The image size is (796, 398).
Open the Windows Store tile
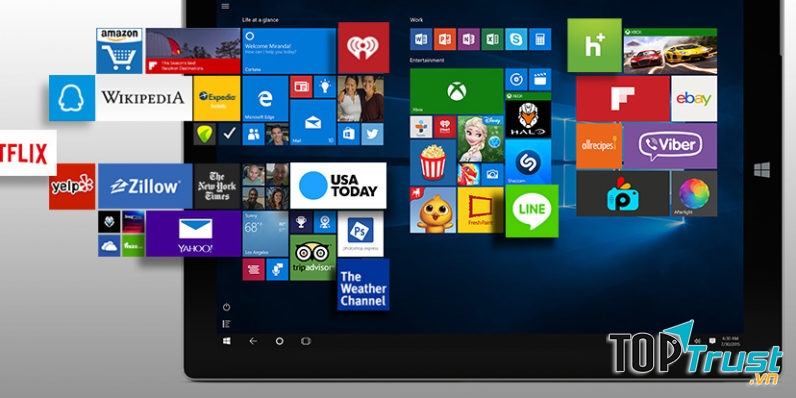(349, 134)
